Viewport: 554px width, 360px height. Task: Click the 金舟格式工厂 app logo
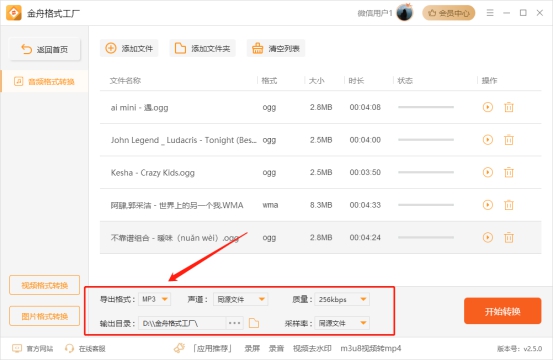[14, 13]
